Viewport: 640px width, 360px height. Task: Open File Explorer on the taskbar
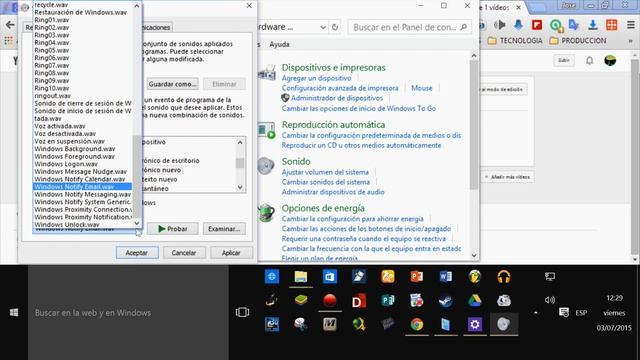pos(301,277)
